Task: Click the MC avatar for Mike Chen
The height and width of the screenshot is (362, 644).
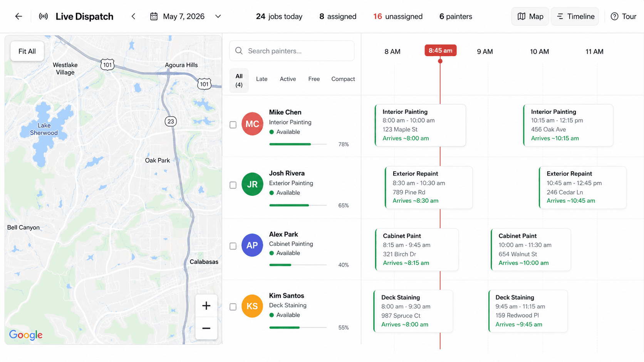Action: pyautogui.click(x=252, y=124)
